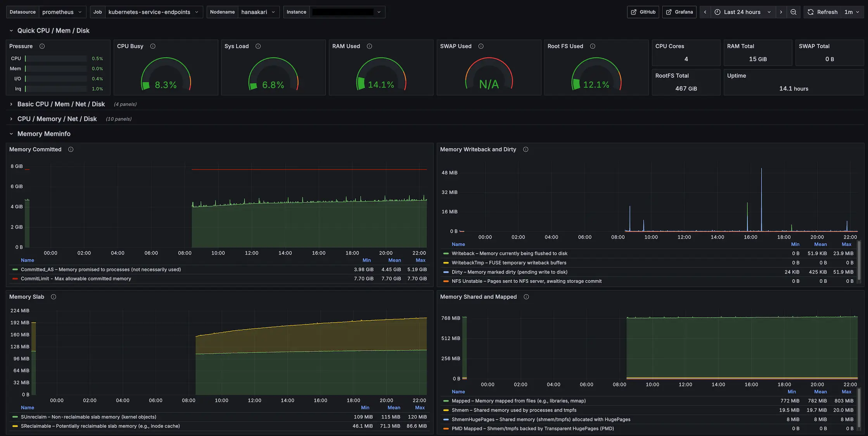
Task: Sort Memory Writeback legend by Mean column
Action: click(x=820, y=244)
